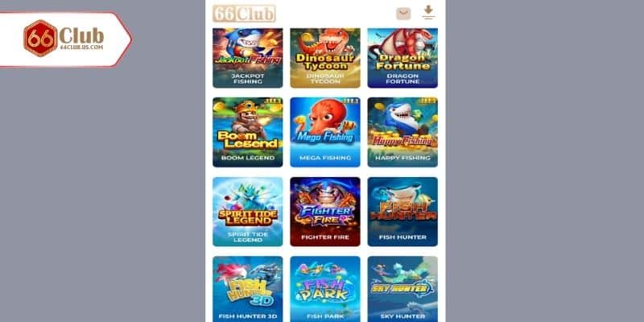Image resolution: width=644 pixels, height=322 pixels.
Task: Open Jackpot Fishing game tile
Action: point(248,58)
